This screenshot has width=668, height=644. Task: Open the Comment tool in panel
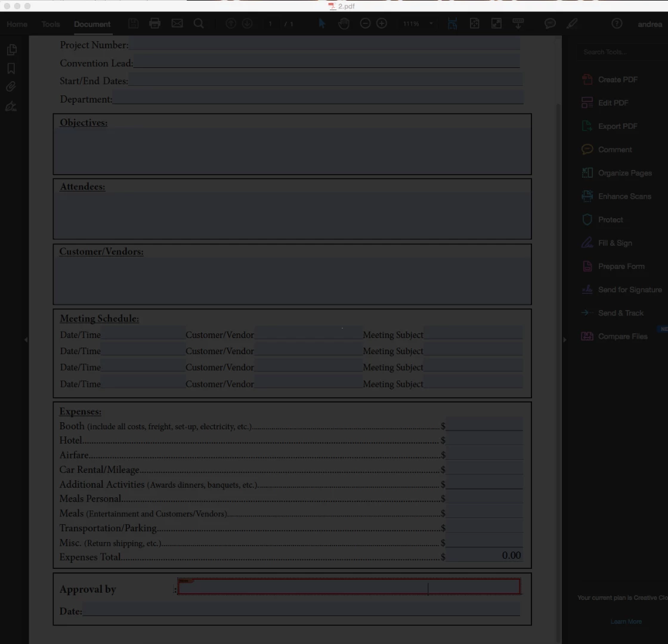(x=607, y=150)
